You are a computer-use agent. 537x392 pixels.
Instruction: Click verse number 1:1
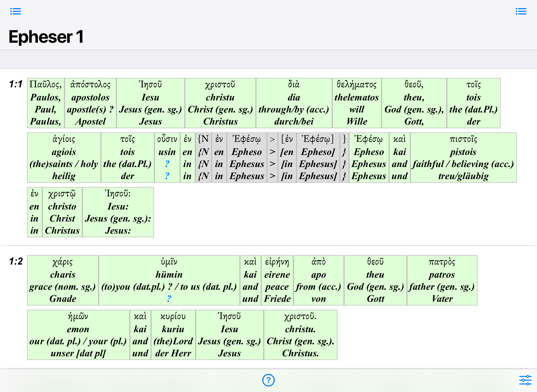(16, 84)
